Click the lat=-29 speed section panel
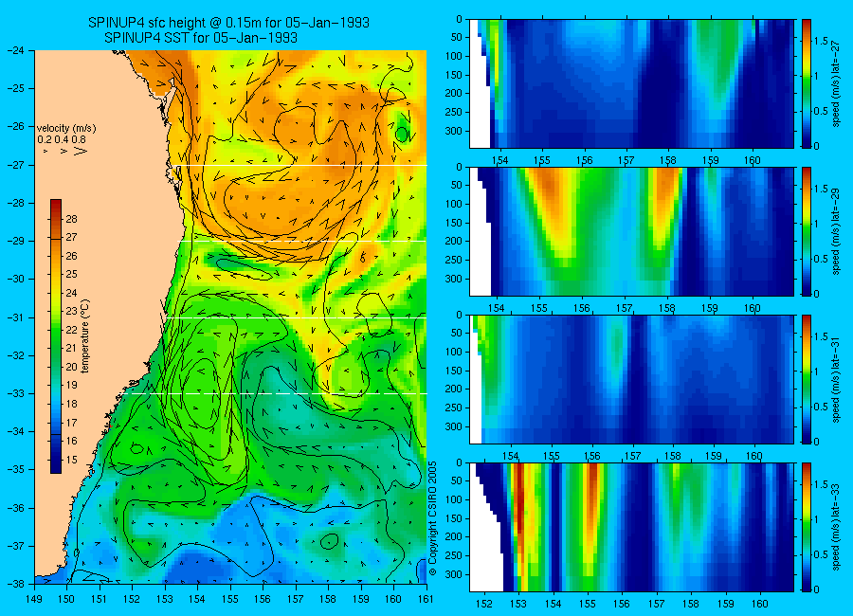The width and height of the screenshot is (853, 616). [x=631, y=232]
